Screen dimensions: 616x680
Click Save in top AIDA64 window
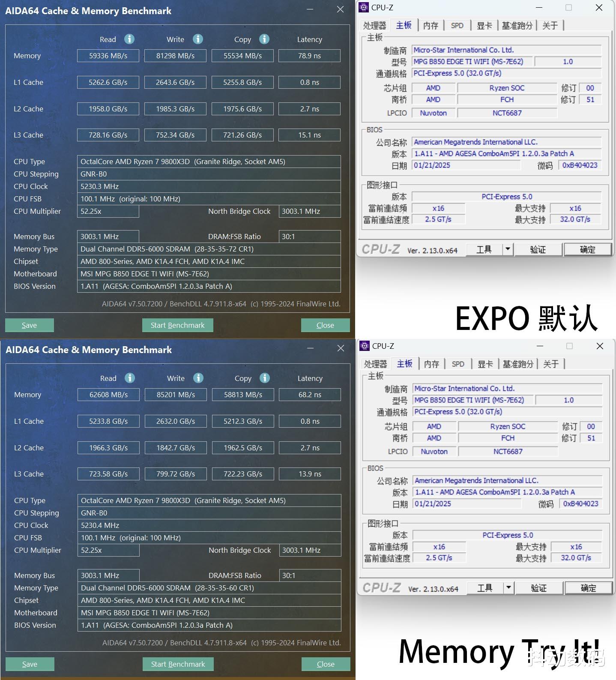(30, 325)
